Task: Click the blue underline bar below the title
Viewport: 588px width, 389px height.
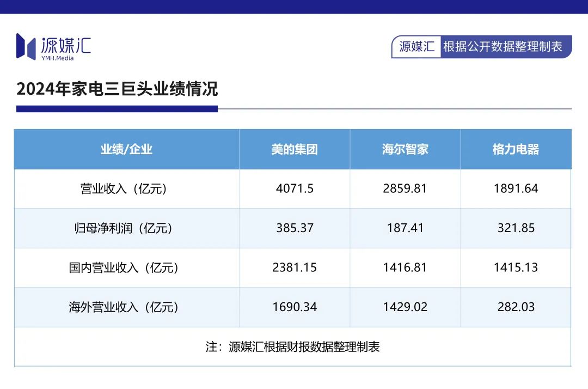Action: [x=118, y=110]
